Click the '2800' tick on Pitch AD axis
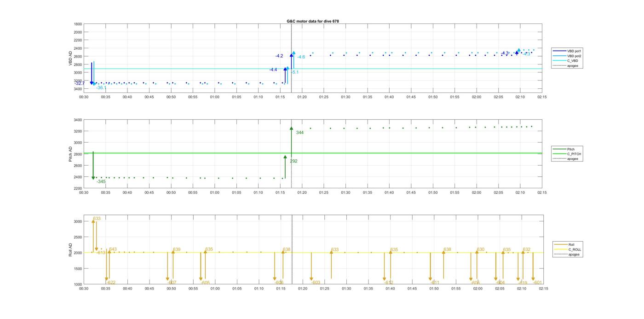Viewport: 644px width, 319px height. [x=78, y=154]
